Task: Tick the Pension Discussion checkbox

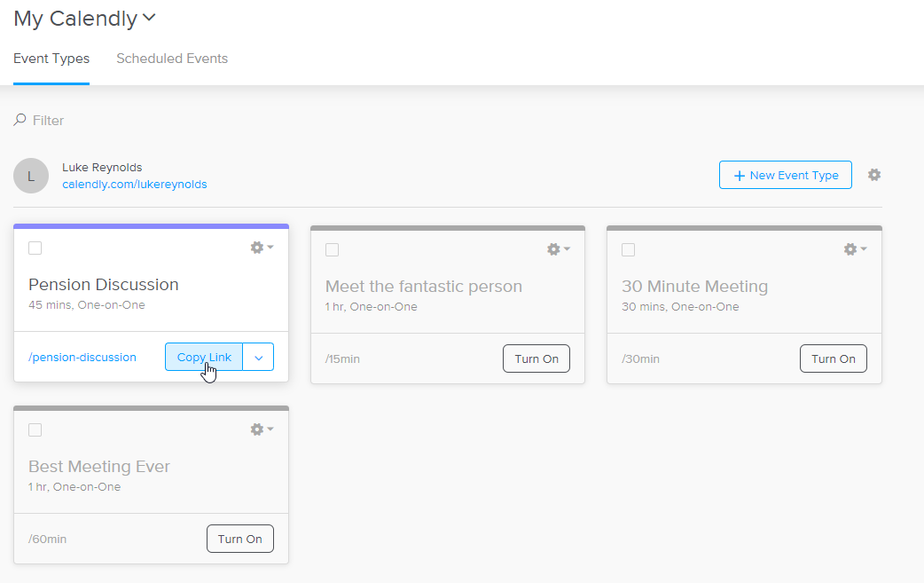Action: [x=35, y=248]
